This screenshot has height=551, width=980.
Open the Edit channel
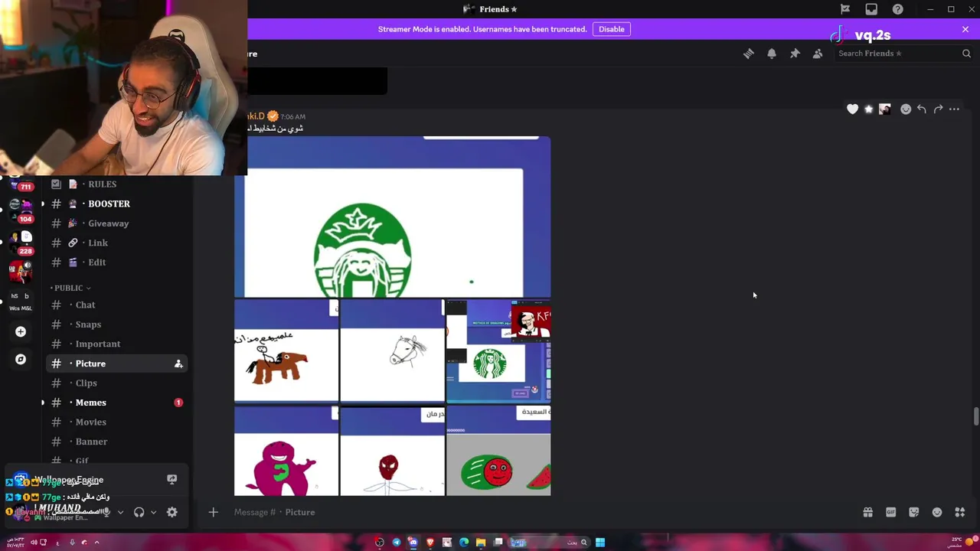coord(115,262)
